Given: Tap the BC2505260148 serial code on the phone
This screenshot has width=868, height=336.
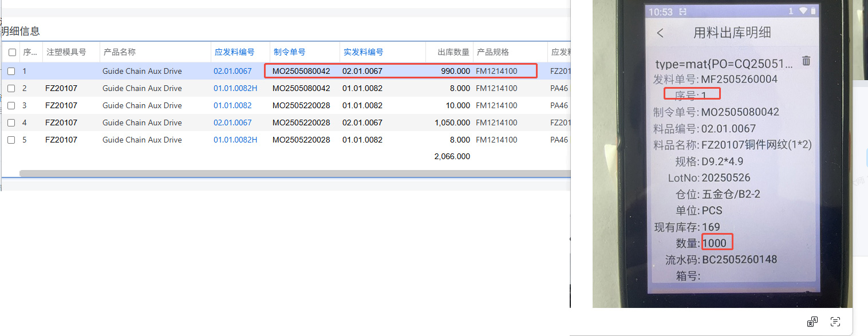Looking at the screenshot, I should 740,260.
